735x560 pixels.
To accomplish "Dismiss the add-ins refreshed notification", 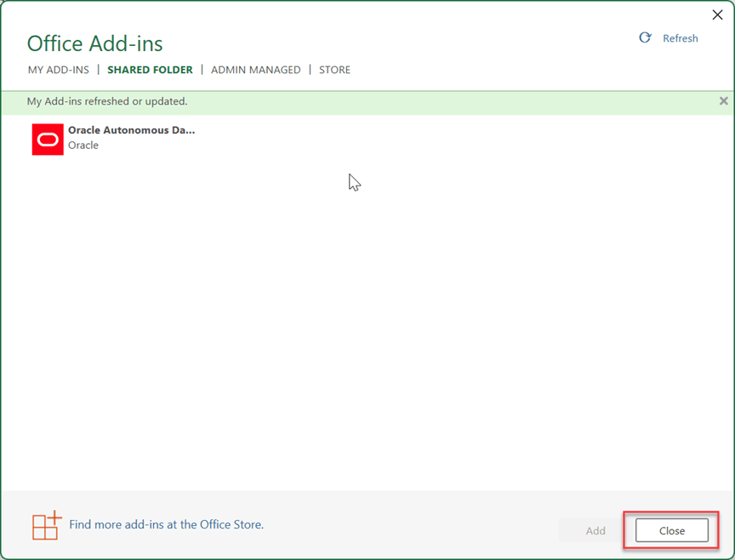I will point(724,100).
